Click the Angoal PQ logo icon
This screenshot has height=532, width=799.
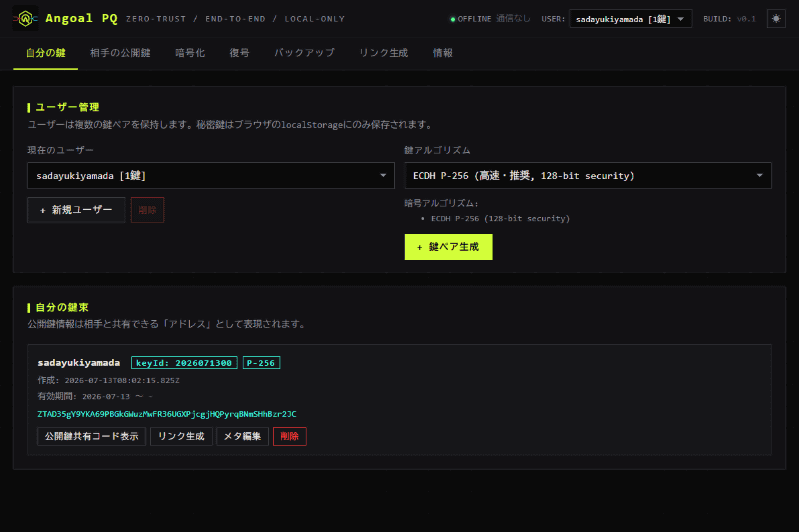point(25,19)
